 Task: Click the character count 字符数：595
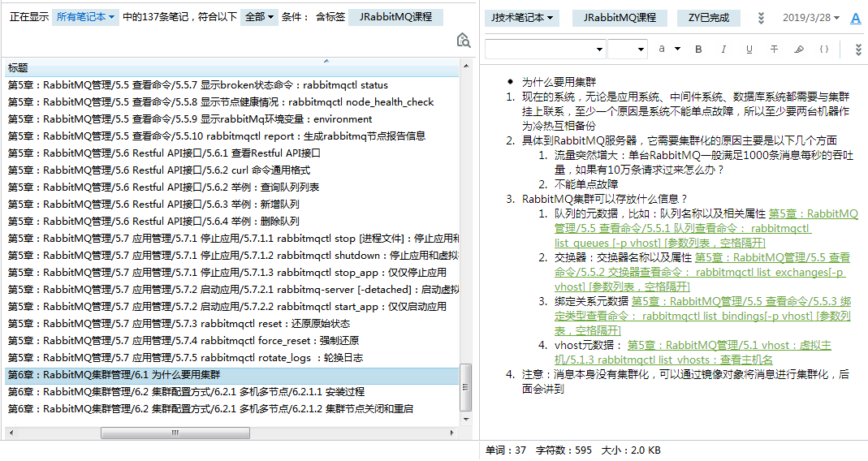tap(564, 450)
